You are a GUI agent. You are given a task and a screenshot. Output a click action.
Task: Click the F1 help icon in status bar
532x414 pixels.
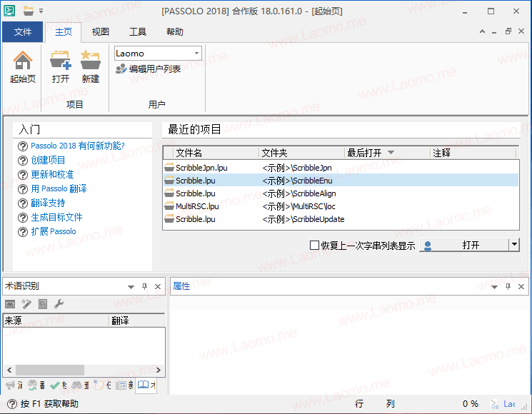[x=12, y=404]
